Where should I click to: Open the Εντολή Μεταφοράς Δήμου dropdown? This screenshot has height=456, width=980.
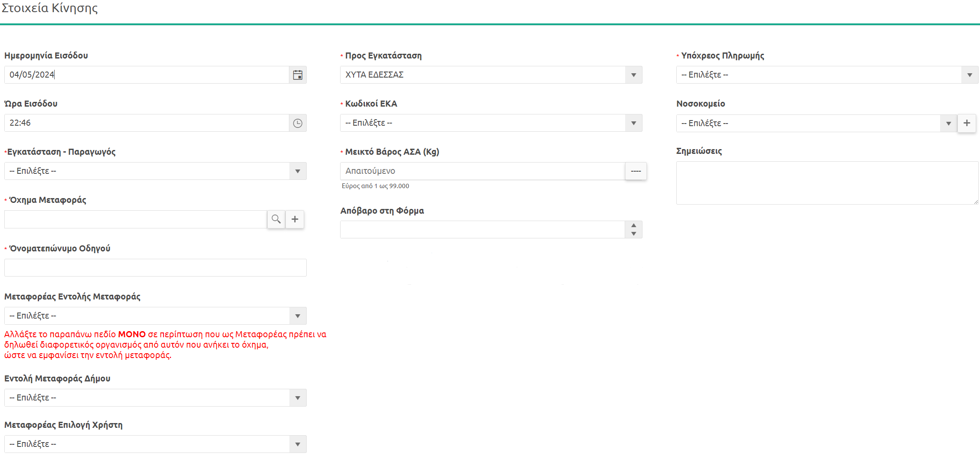[x=298, y=398]
